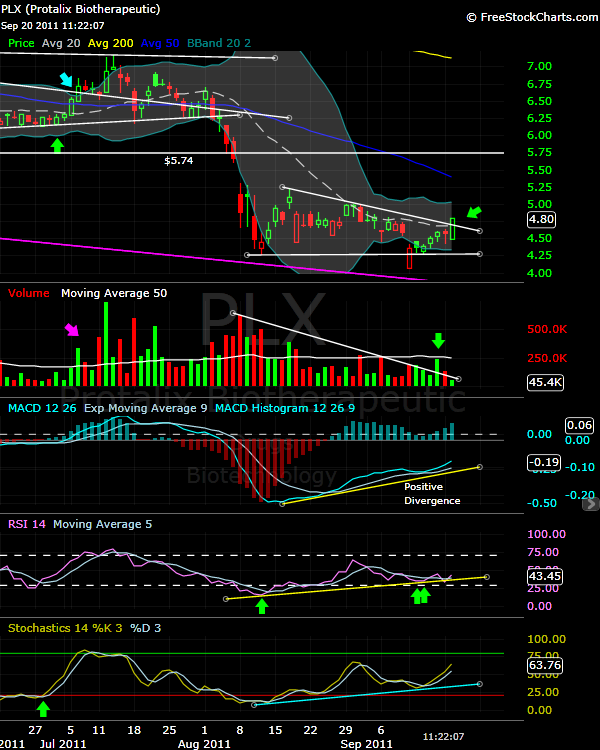Click left endpoint handle of 4.25 support line
Screen dimensions: 600x750
[247, 255]
